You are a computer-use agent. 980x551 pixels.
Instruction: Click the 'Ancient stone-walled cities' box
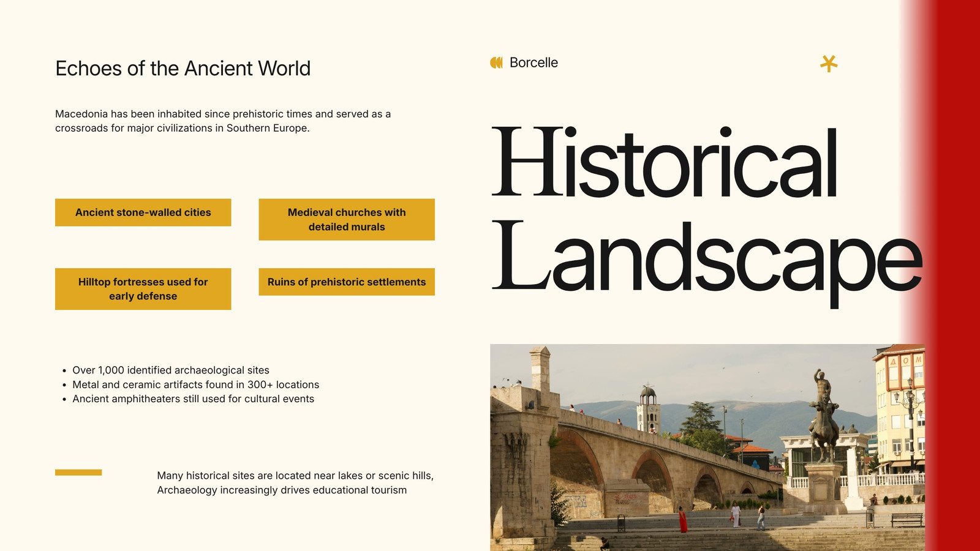[x=143, y=212]
